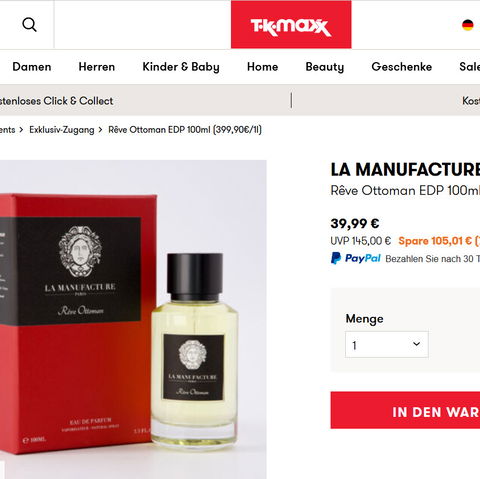Open the Damen menu
The width and height of the screenshot is (480, 479).
(32, 67)
